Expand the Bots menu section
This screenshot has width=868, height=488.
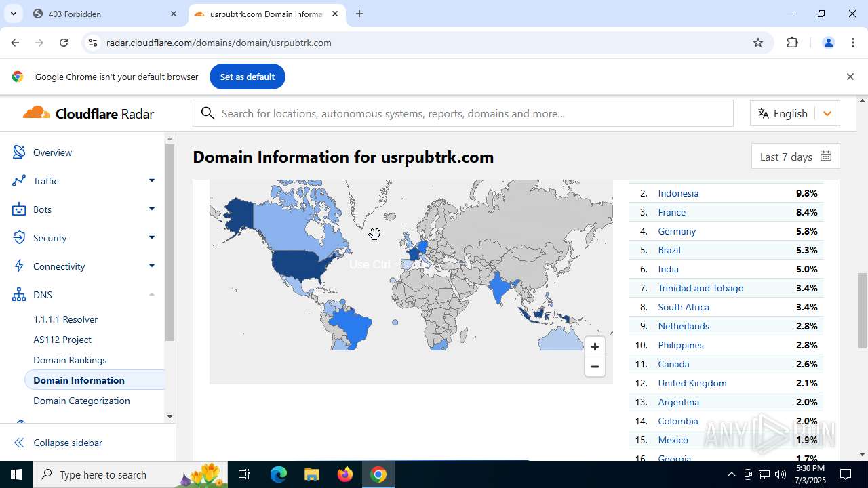click(x=152, y=209)
